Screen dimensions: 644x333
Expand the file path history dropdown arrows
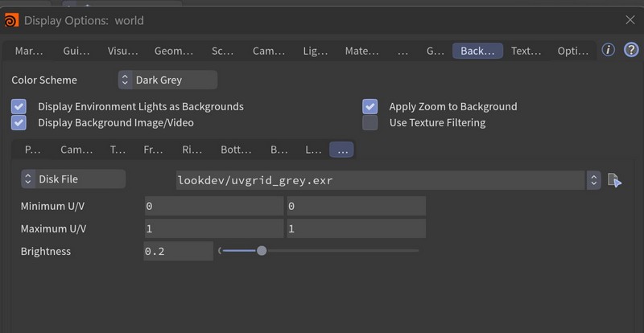point(593,180)
